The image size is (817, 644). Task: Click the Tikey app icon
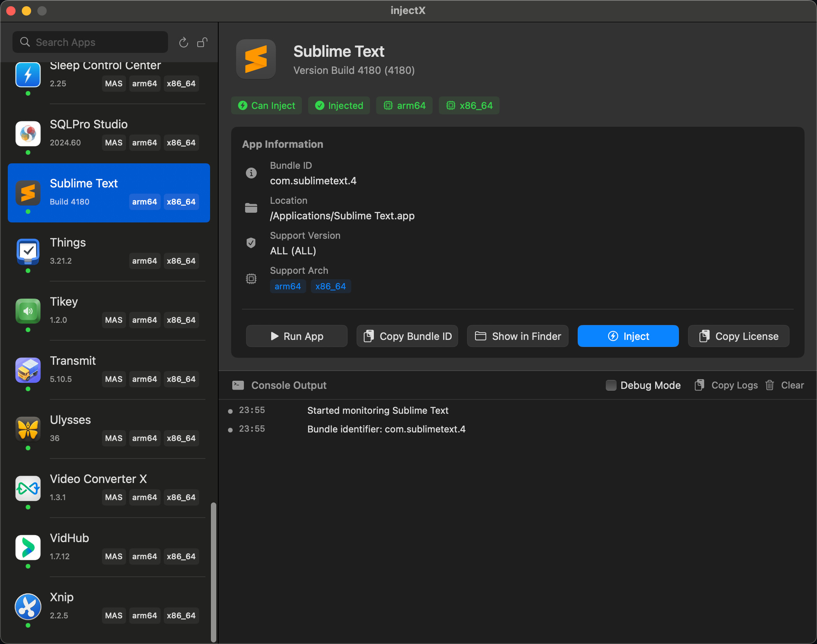28,311
